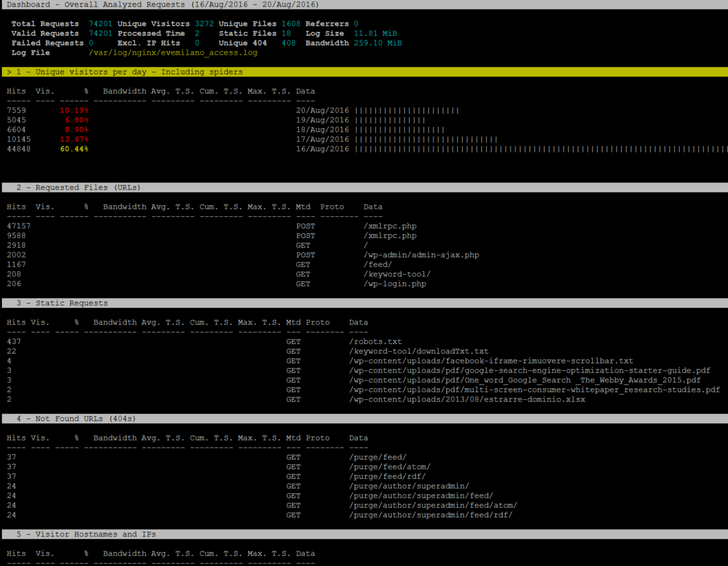Image resolution: width=728 pixels, height=566 pixels.
Task: Click the /keyword-tool/ requested URL
Action: (x=397, y=275)
